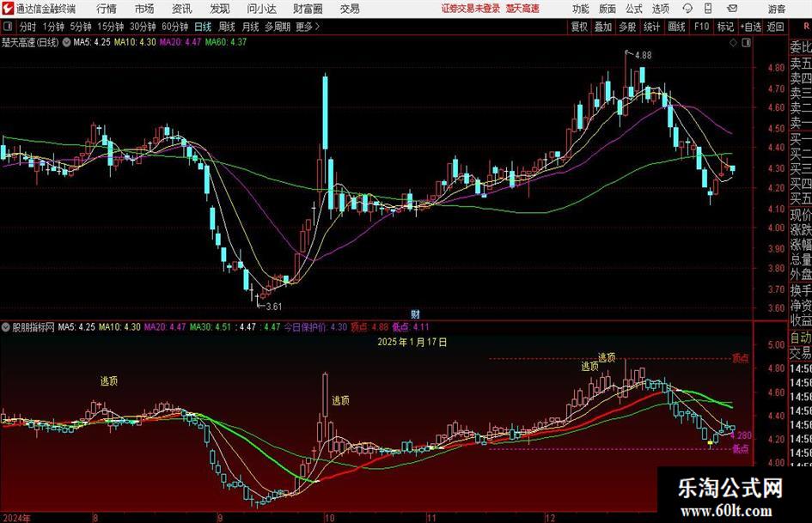This screenshot has height=523, width=812.
Task: Click the 今日保护价: 4.30 label
Action: (315, 327)
